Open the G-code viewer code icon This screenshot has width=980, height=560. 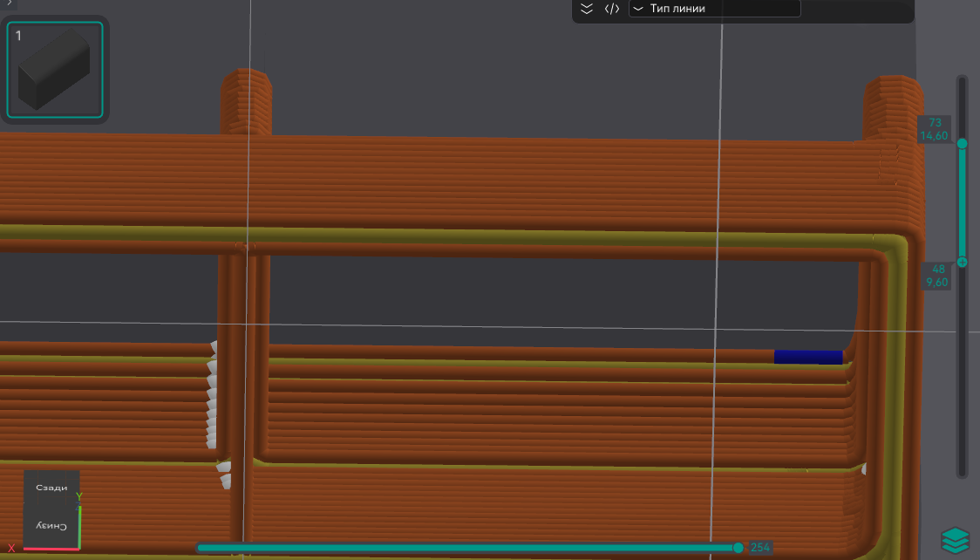pyautogui.click(x=612, y=9)
